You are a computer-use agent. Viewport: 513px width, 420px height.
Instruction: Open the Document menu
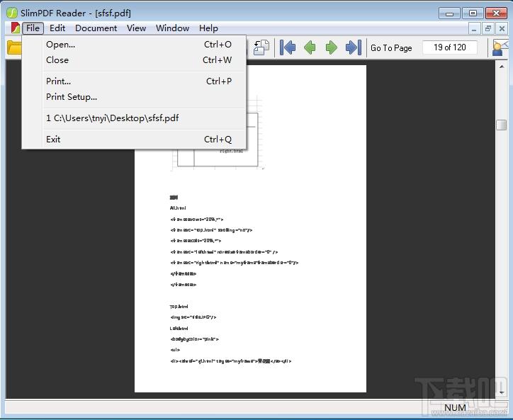(x=96, y=28)
